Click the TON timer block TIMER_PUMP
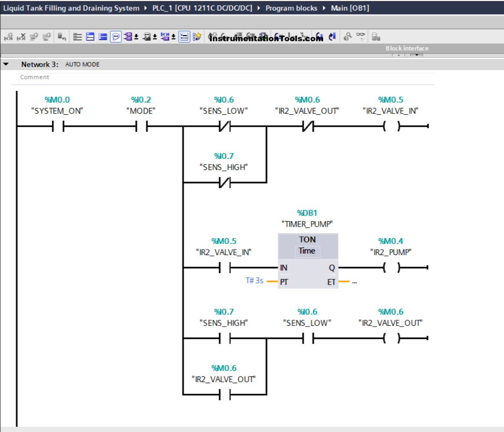Viewport: 504px width, 432px height. click(308, 260)
